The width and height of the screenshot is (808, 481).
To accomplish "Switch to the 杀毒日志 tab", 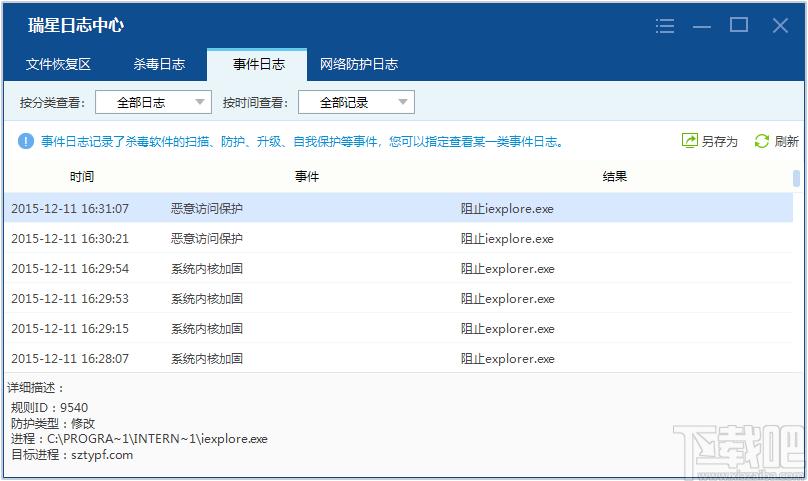I will (x=159, y=64).
